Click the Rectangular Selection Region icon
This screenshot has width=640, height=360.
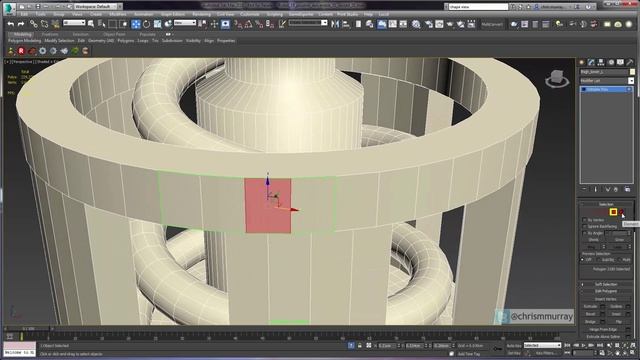tap(113, 24)
